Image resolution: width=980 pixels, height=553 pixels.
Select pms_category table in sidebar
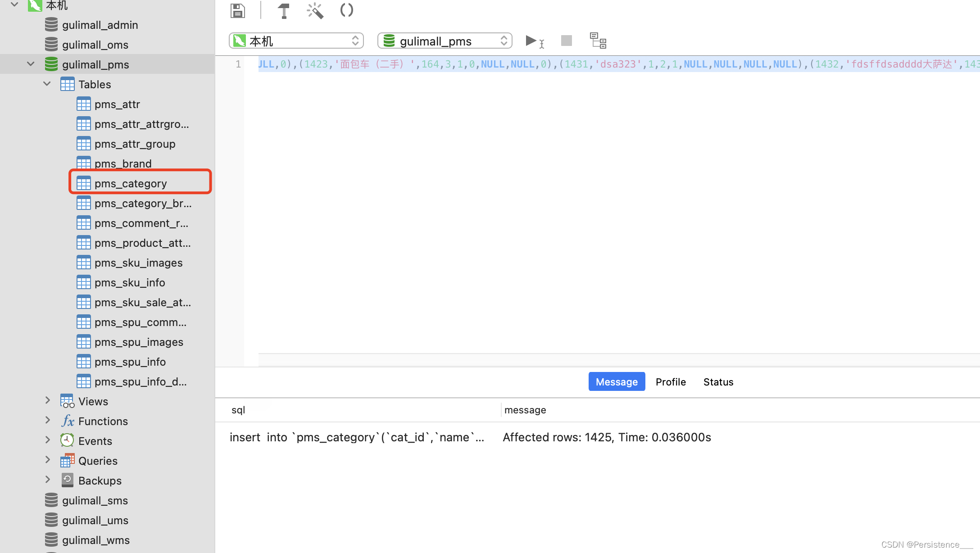click(x=131, y=184)
